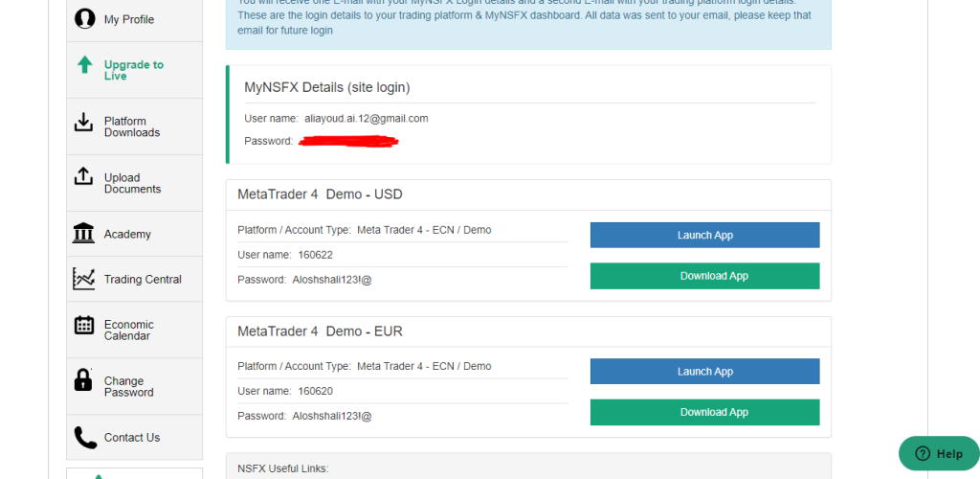Click the green Upgrade to Live arrow icon
The height and width of the screenshot is (479, 980).
84,64
